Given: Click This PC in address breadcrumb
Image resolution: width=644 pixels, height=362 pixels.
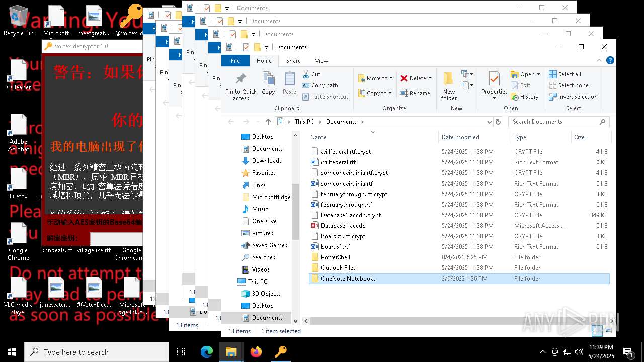Looking at the screenshot, I should pyautogui.click(x=304, y=122).
